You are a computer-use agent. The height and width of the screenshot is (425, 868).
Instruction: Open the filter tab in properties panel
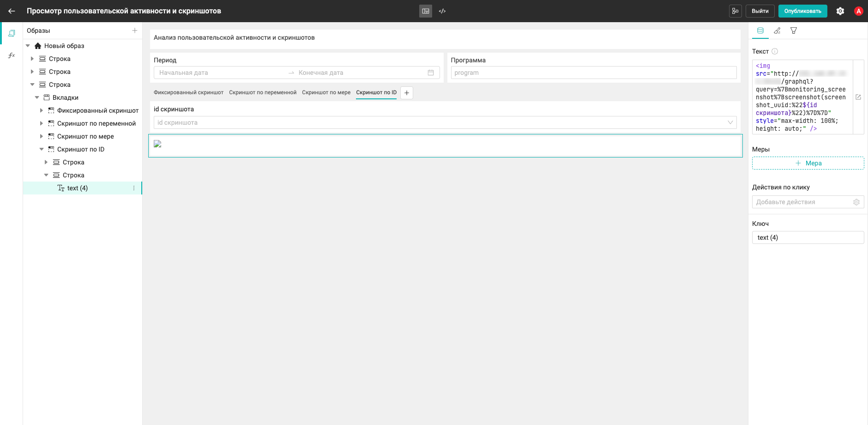pyautogui.click(x=794, y=30)
